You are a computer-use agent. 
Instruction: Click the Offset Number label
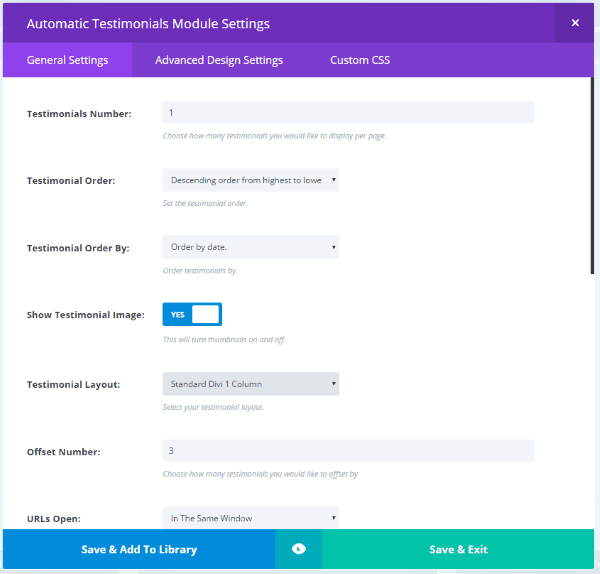(x=65, y=452)
